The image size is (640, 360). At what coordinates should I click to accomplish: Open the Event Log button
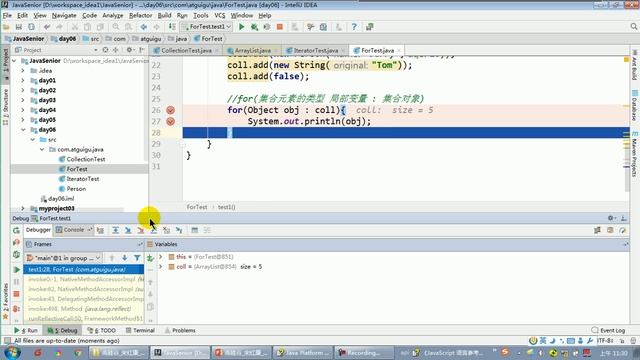pyautogui.click(x=608, y=330)
